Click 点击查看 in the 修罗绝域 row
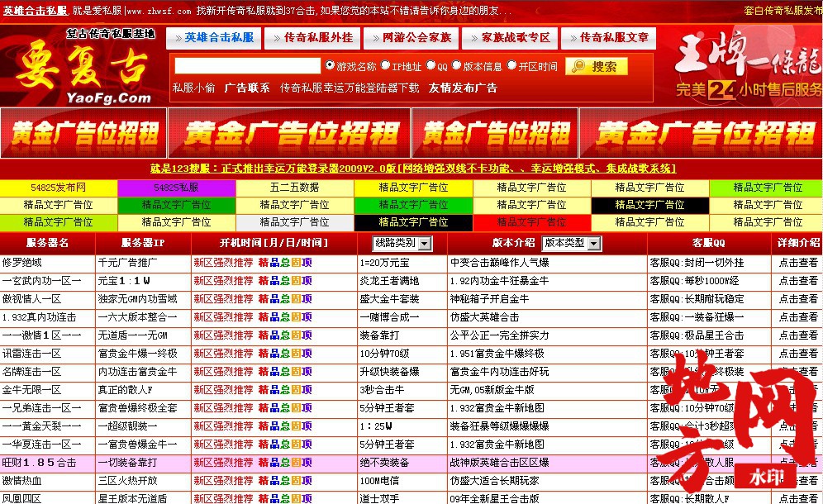Screen dimensions: 823x504 (x=798, y=263)
